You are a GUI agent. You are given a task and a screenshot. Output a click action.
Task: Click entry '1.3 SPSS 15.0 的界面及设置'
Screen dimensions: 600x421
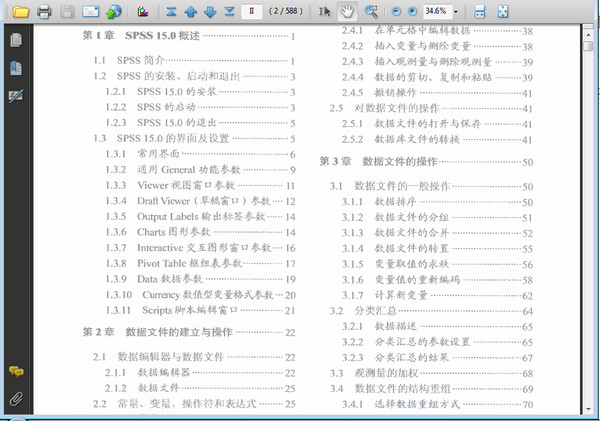click(161, 138)
